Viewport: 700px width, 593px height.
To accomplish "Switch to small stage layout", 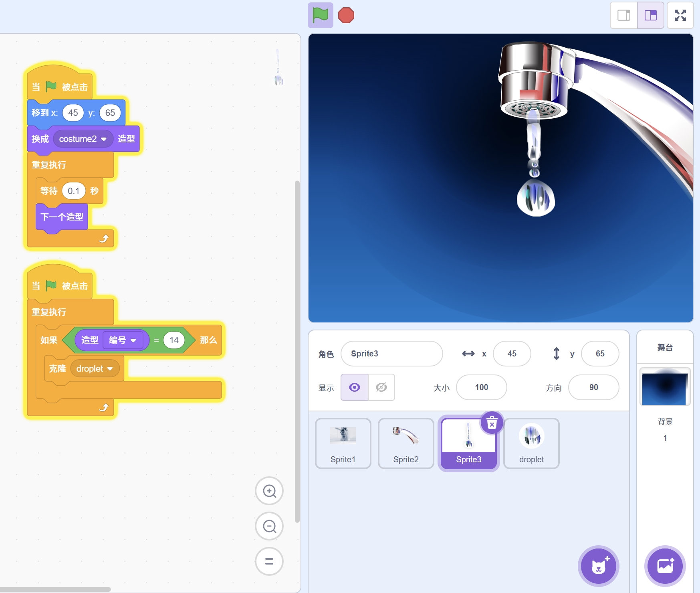I will (623, 15).
